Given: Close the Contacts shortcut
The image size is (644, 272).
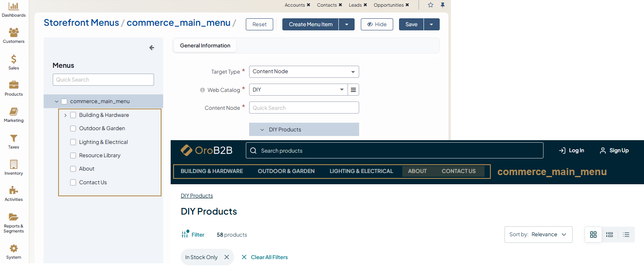Looking at the screenshot, I should [x=340, y=5].
